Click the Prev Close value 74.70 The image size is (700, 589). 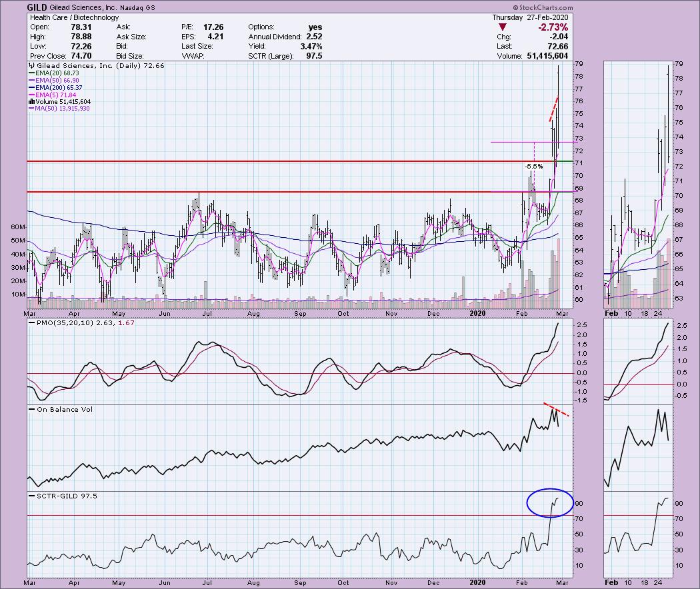click(81, 56)
